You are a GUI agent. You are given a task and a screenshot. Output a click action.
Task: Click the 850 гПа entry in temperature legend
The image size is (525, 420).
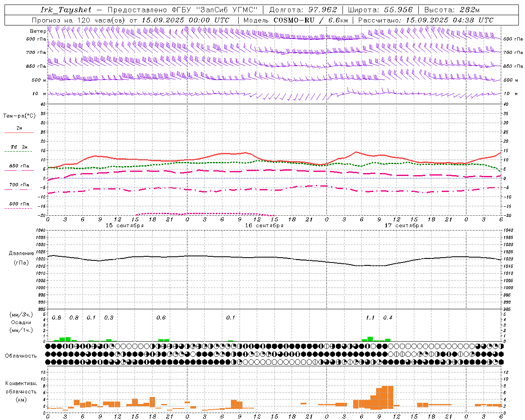point(19,166)
